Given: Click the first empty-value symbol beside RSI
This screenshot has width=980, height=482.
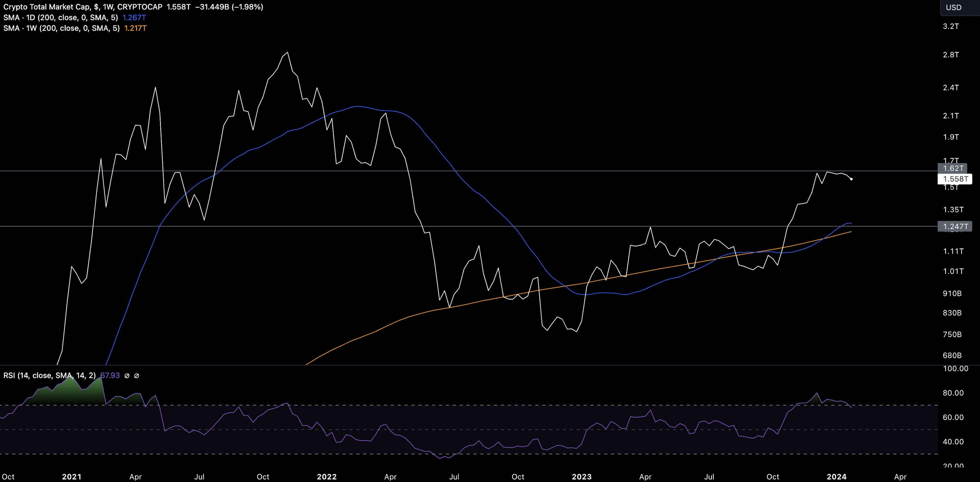Looking at the screenshot, I should [x=127, y=376].
